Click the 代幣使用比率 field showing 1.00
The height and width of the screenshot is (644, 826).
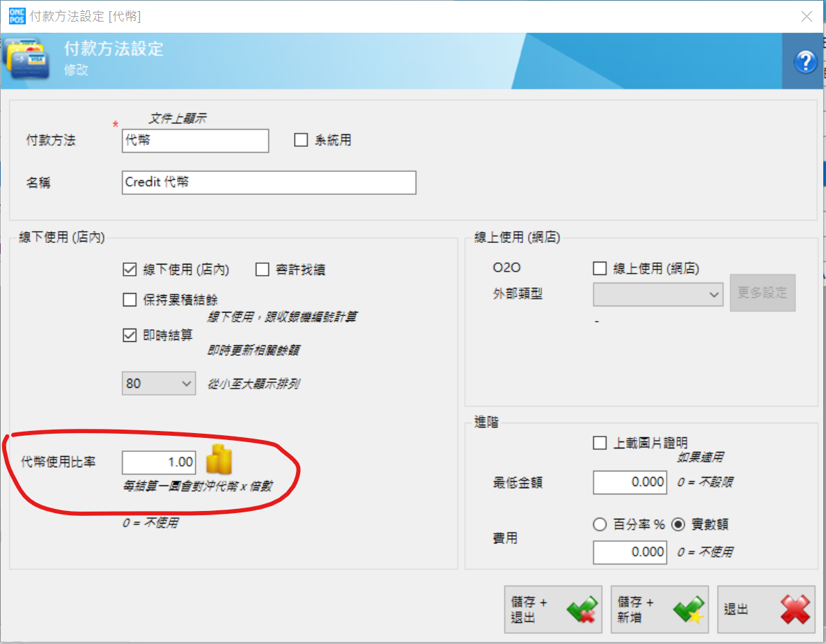(x=159, y=462)
